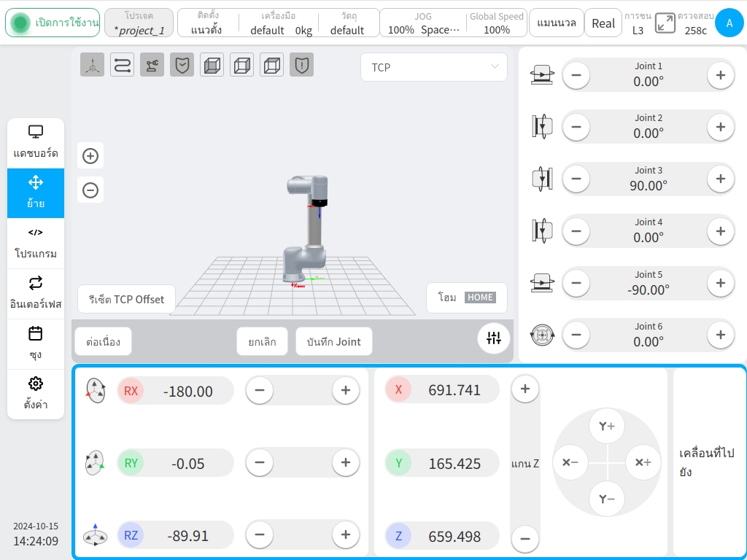Toggle the green enable power switch
Screen dimensions: 747x560
click(53, 23)
